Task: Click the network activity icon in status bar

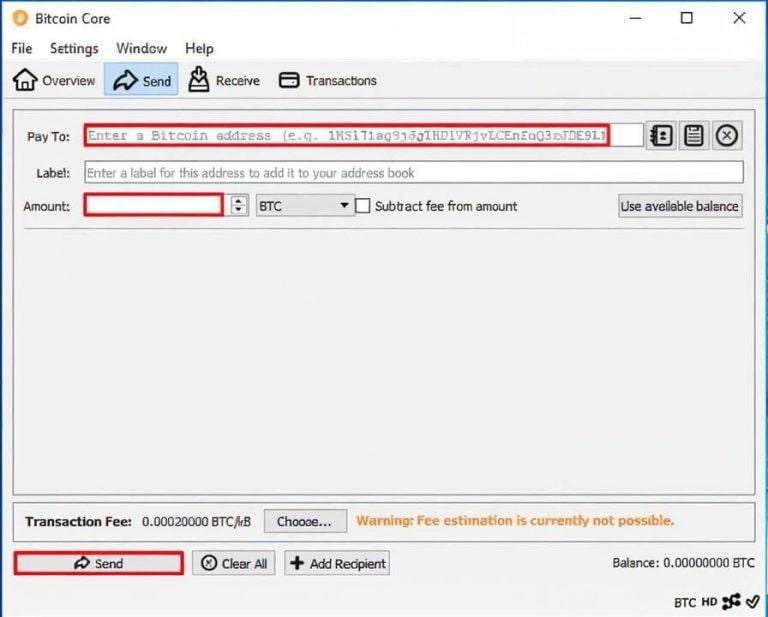Action: pyautogui.click(x=732, y=602)
